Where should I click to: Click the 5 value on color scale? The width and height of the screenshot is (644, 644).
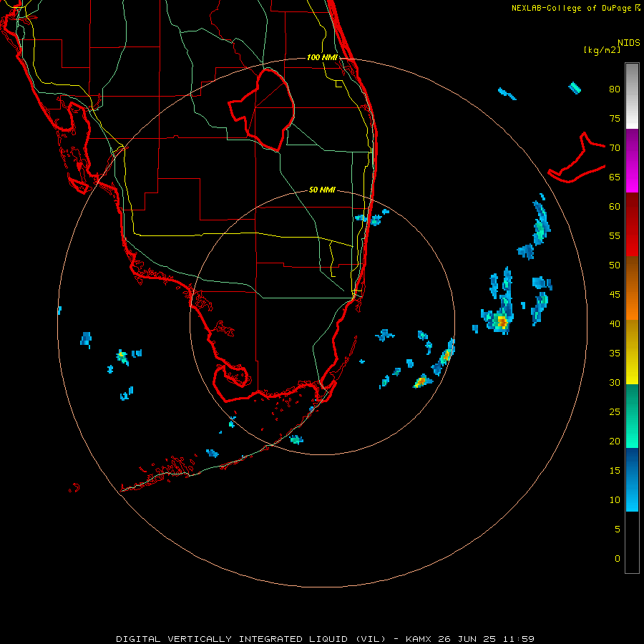(618, 530)
